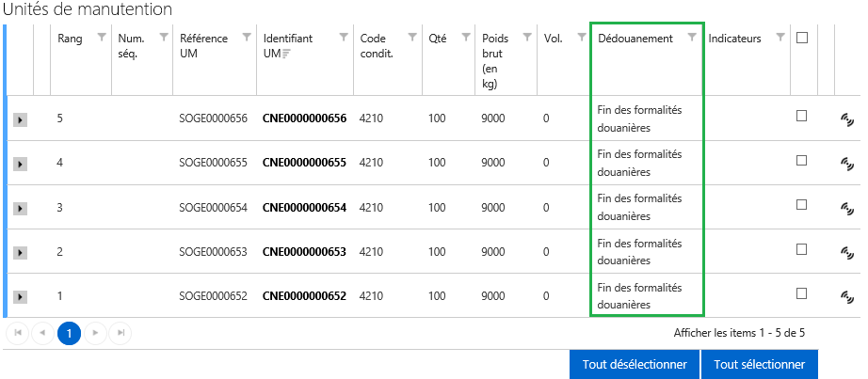Go to first page of pager
This screenshot has width=868, height=379.
click(18, 333)
